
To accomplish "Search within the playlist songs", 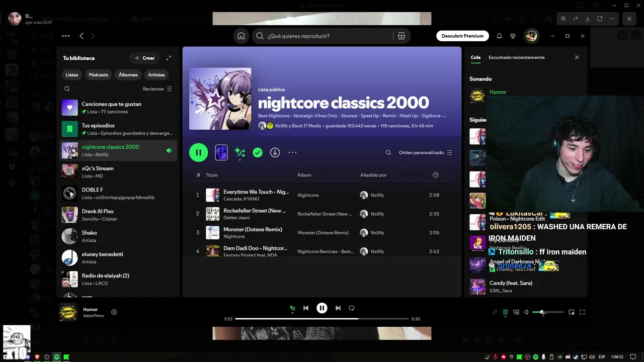I will 388,152.
